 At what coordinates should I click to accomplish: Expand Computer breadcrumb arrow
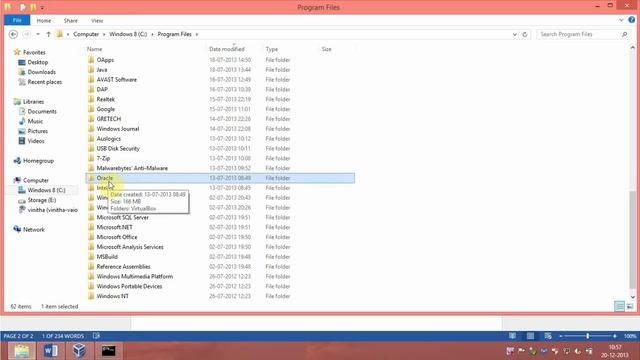(x=104, y=34)
